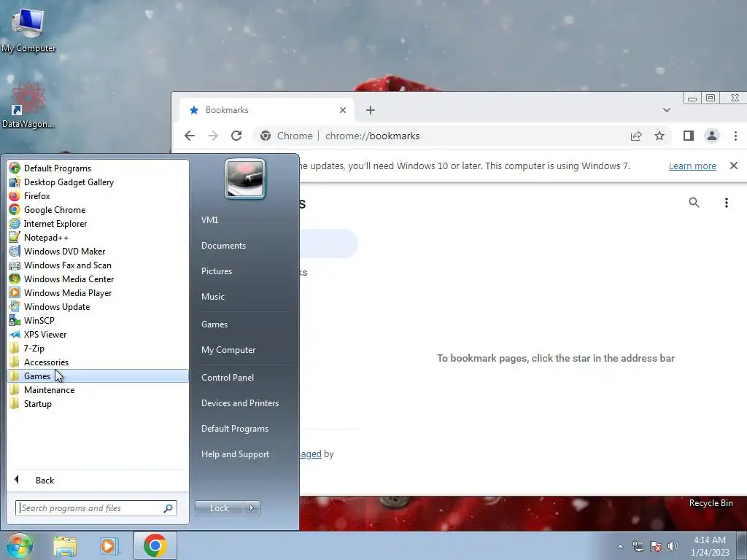The width and height of the screenshot is (747, 560).
Task: Open Windows Media Player from the taskbar
Action: pos(109,546)
